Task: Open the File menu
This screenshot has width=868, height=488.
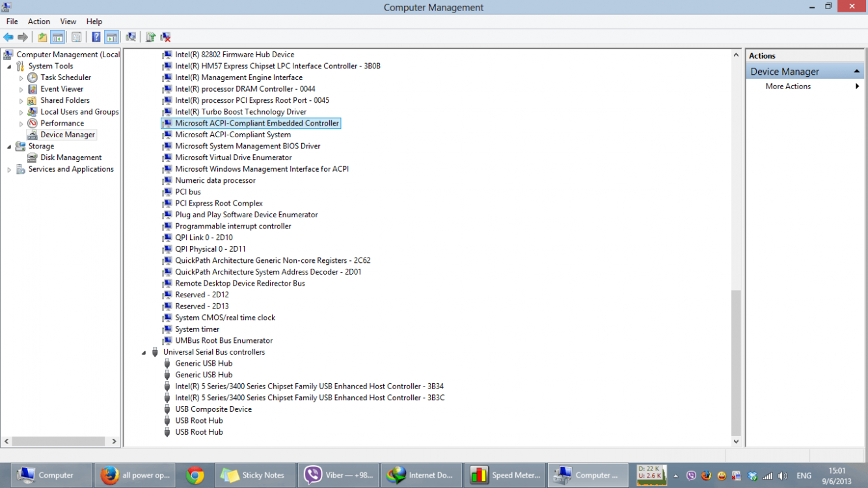Action: (x=12, y=21)
